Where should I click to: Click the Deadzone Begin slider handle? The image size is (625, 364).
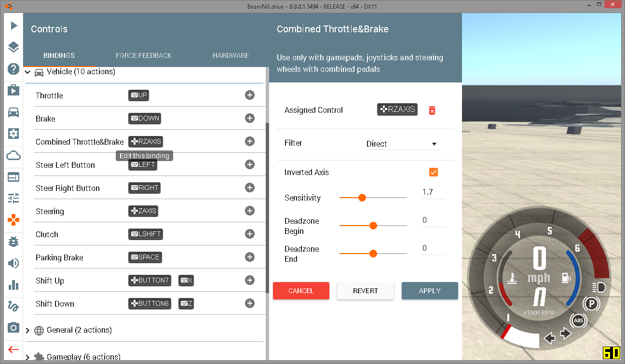pos(373,226)
